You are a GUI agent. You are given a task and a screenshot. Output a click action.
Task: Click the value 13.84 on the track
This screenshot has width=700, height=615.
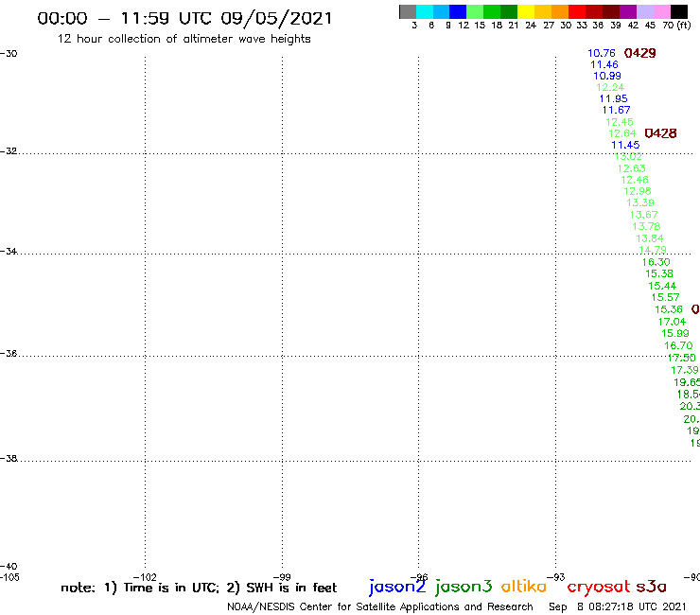pyautogui.click(x=650, y=238)
